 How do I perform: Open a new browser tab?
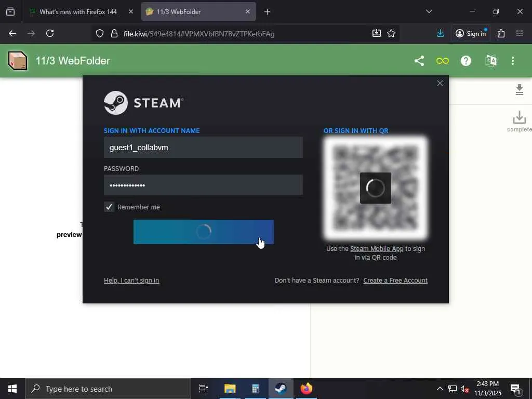pyautogui.click(x=268, y=12)
